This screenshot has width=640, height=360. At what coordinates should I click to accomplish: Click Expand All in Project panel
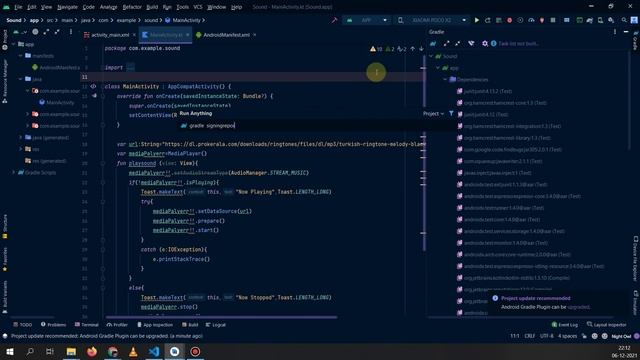coord(46,32)
